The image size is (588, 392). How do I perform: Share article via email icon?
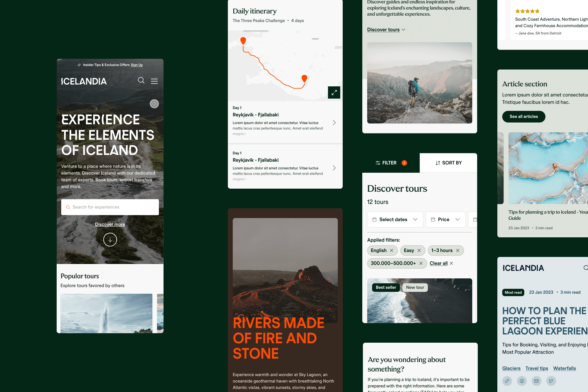537,381
